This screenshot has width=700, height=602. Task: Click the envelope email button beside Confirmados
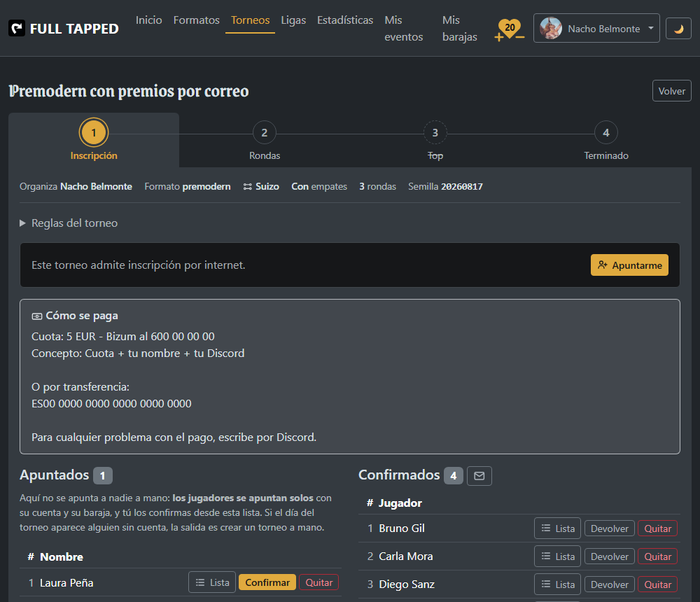(479, 475)
